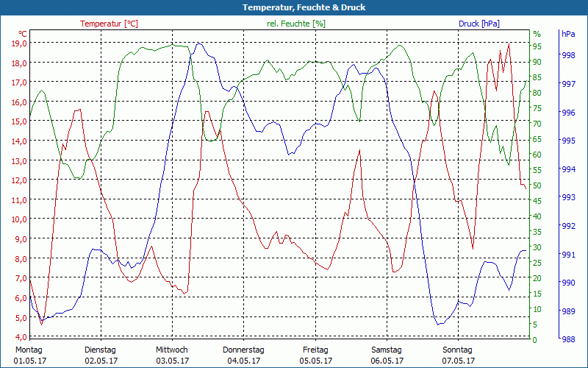
Task: Click '990' on the blue pressure axis
Action: 568,283
